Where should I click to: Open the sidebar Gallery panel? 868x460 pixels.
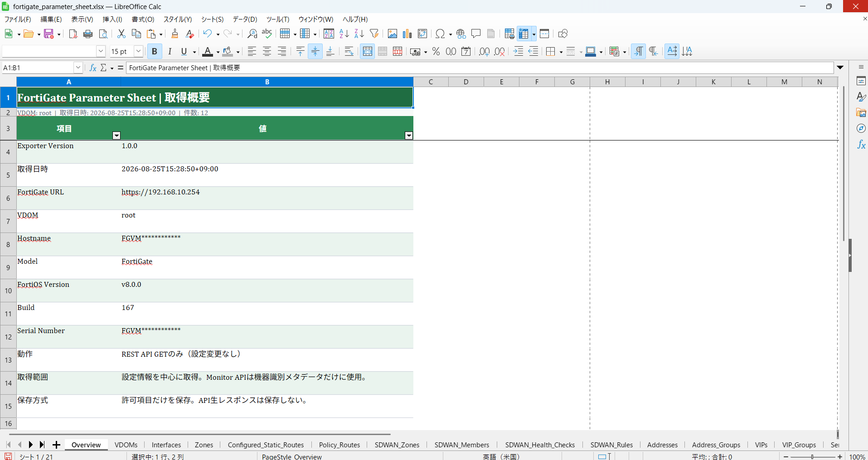coord(861,113)
